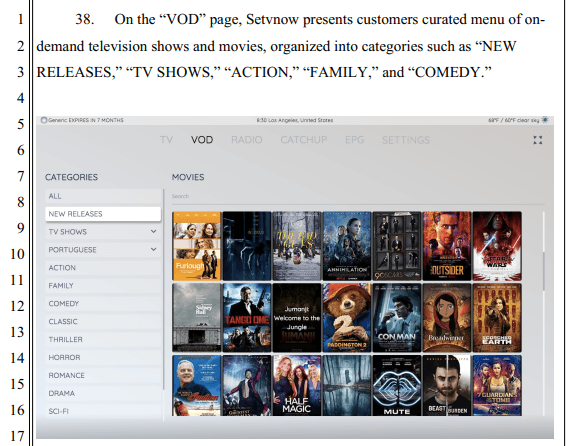Open the Tango One poster
The width and height of the screenshot is (578, 446).
[247, 318]
